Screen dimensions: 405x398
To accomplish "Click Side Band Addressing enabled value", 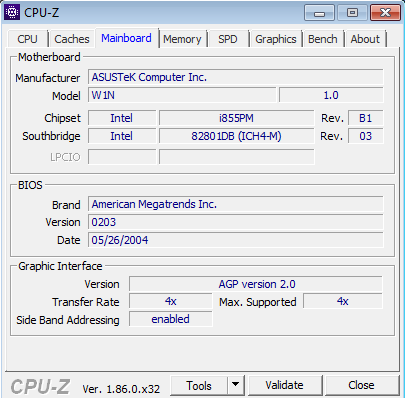I will (171, 319).
